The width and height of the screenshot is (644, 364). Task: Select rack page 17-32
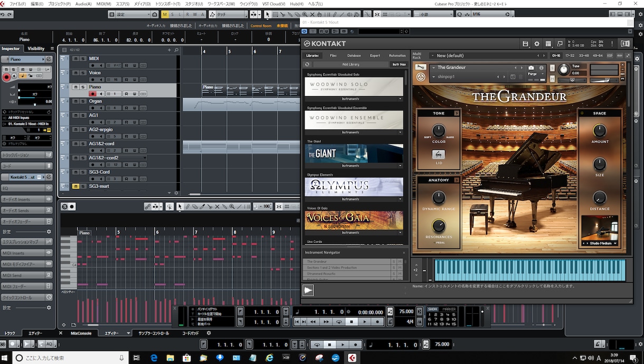[x=570, y=55]
